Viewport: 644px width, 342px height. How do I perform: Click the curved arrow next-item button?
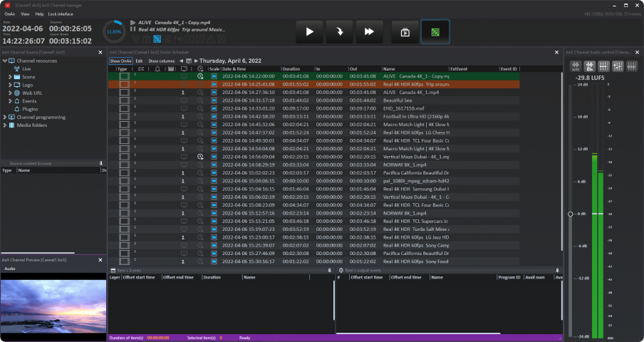339,32
